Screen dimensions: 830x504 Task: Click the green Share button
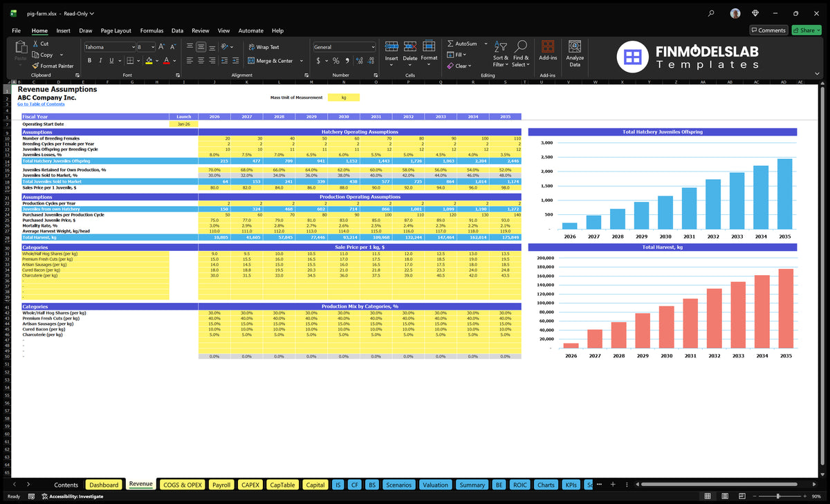click(x=806, y=30)
